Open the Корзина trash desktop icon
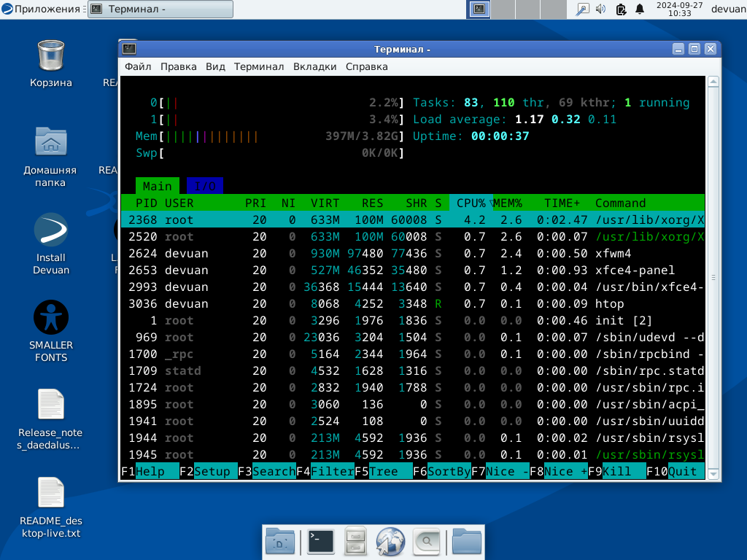This screenshot has width=747, height=560. pos(51,55)
